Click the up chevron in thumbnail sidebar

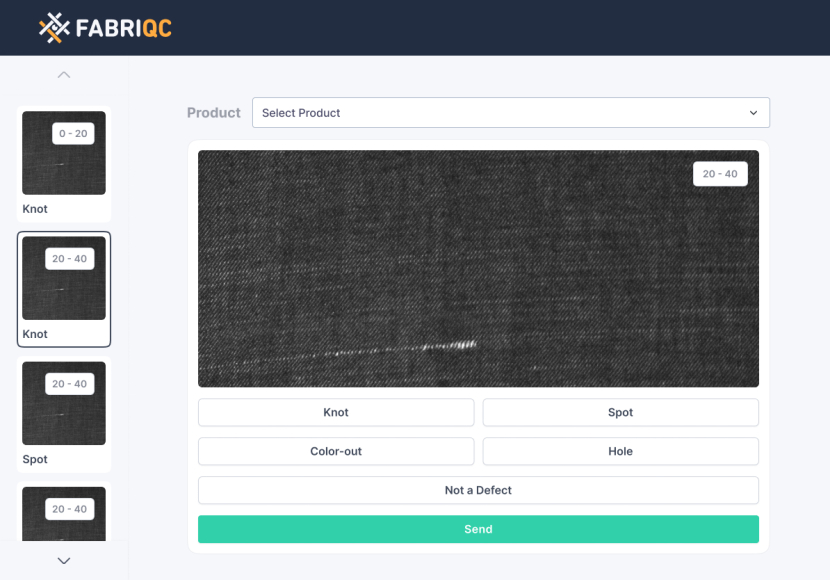(x=64, y=75)
